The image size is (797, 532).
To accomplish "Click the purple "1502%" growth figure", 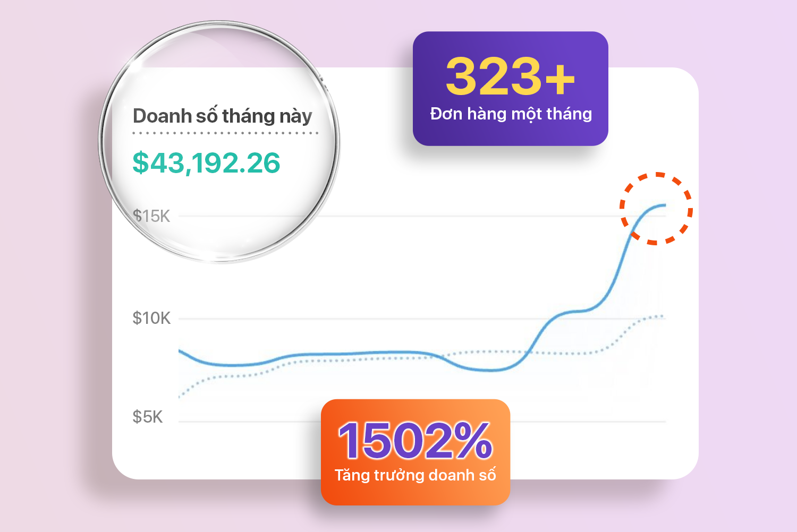I will coord(415,441).
